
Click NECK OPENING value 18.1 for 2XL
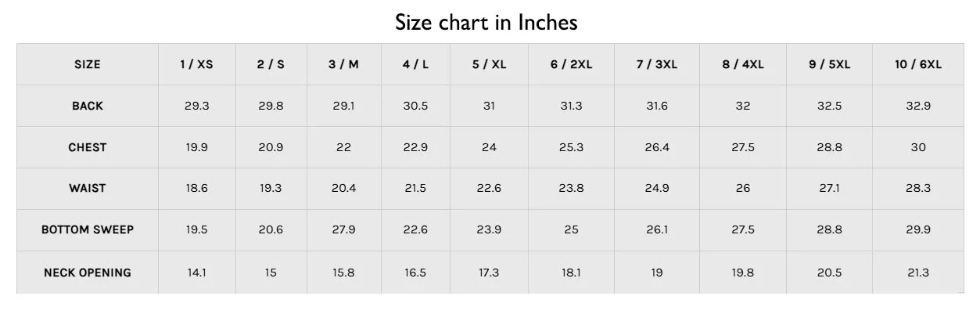[571, 273]
